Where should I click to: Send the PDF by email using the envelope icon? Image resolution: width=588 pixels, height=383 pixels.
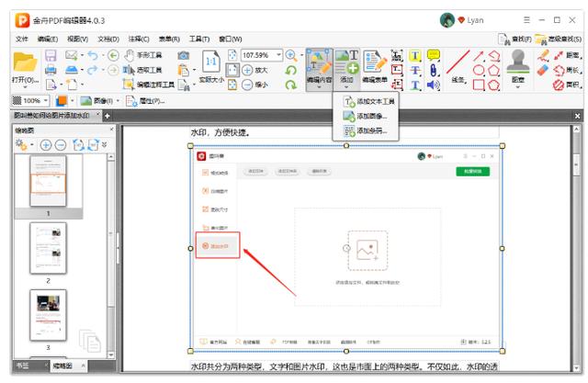coord(72,55)
